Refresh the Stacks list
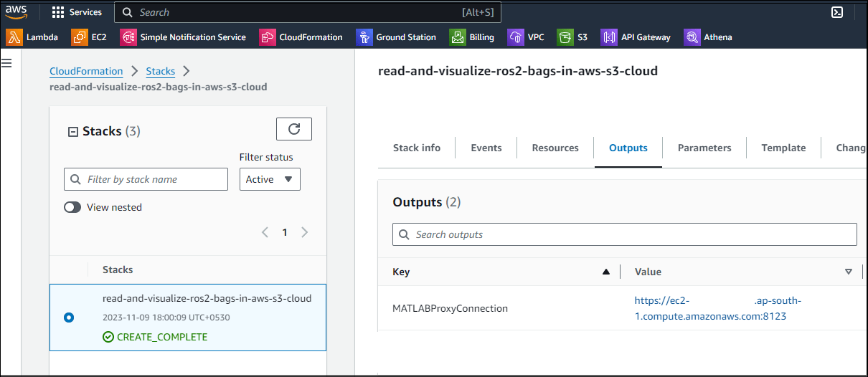 click(294, 129)
